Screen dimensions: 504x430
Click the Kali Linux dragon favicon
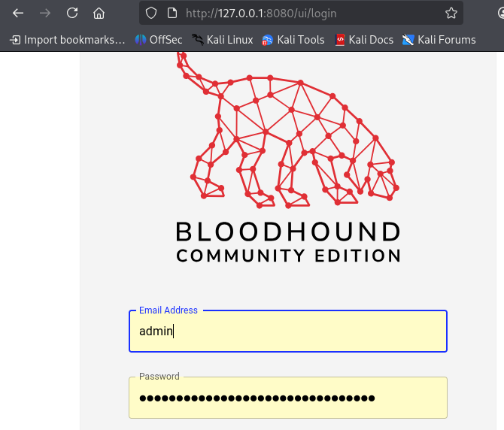(x=198, y=40)
